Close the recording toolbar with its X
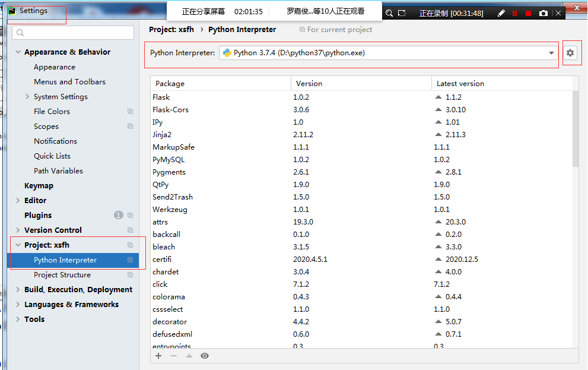 click(x=558, y=13)
